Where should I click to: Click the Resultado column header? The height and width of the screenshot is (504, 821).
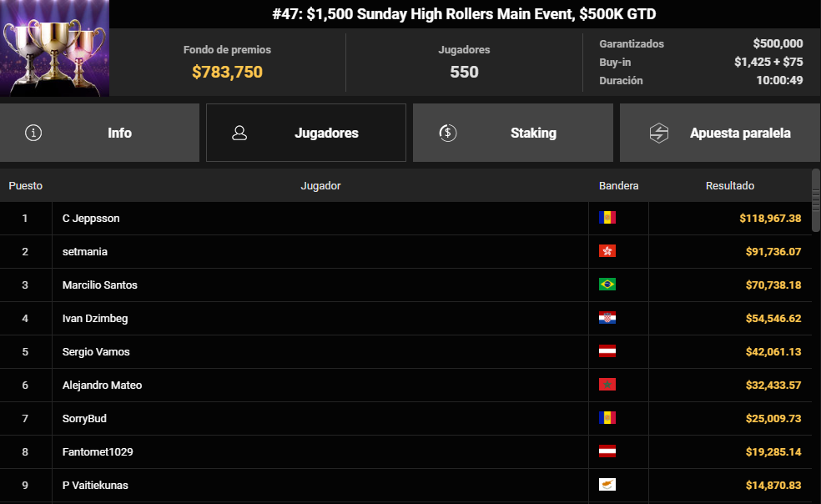(729, 185)
